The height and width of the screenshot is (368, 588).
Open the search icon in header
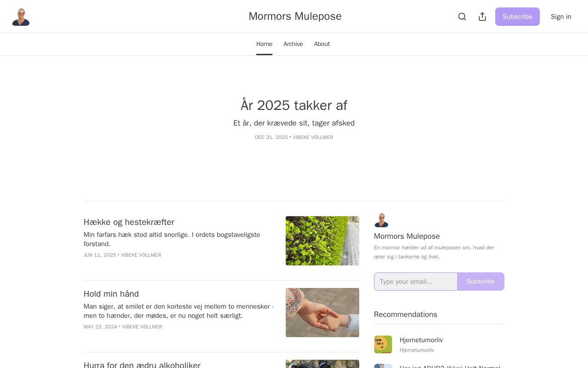tap(462, 17)
